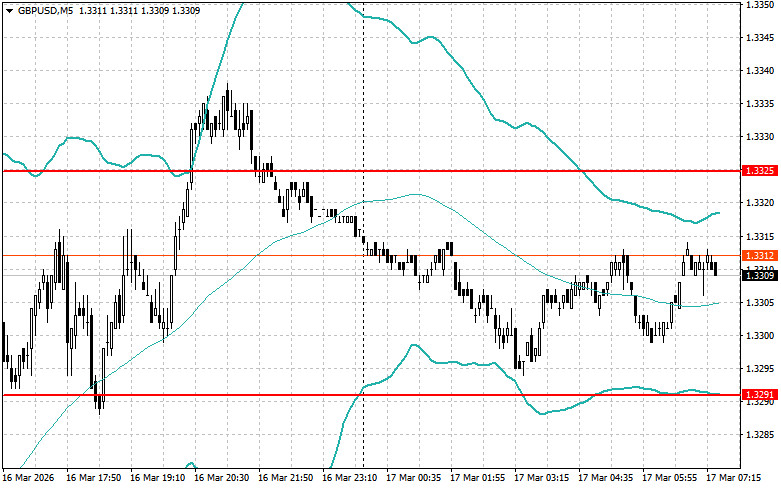The image size is (781, 489).
Task: Click the 1.3350 value on the price scale
Action: [760, 4]
